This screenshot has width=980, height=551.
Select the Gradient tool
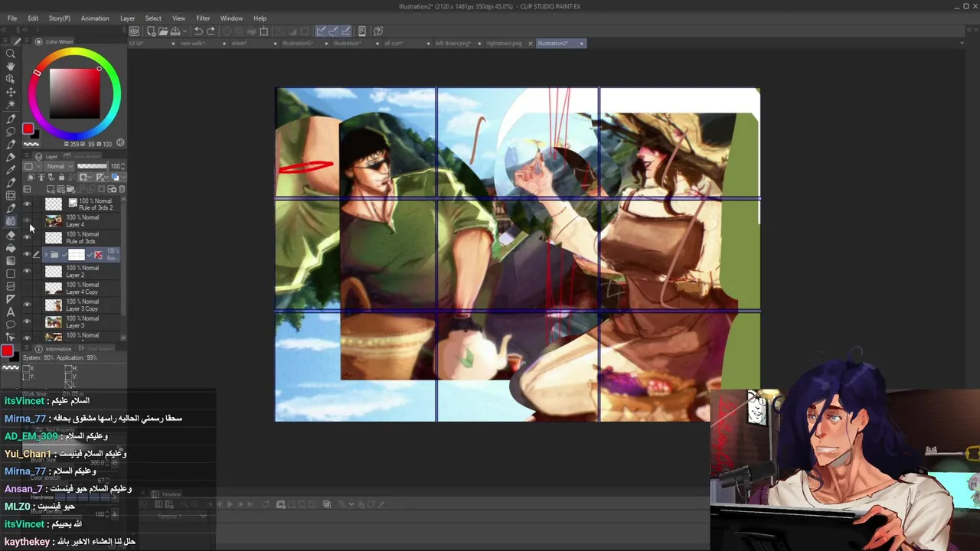11,261
